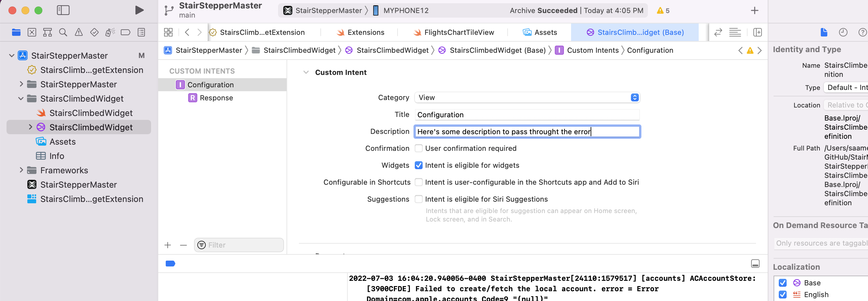The image size is (868, 301).
Task: Select MYPHONE12 run destination
Action: [x=401, y=10]
